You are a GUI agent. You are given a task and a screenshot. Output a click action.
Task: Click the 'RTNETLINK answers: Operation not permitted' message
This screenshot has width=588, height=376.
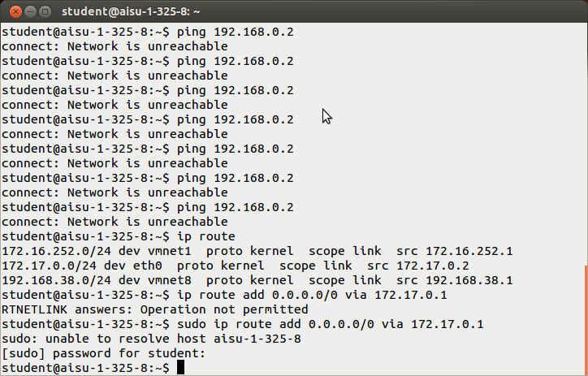pos(155,309)
